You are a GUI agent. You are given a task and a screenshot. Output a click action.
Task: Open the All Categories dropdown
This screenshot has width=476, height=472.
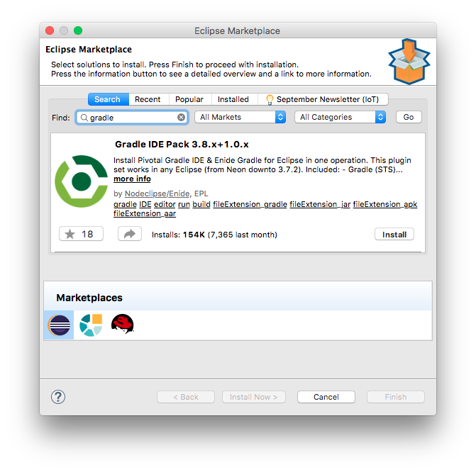[341, 117]
